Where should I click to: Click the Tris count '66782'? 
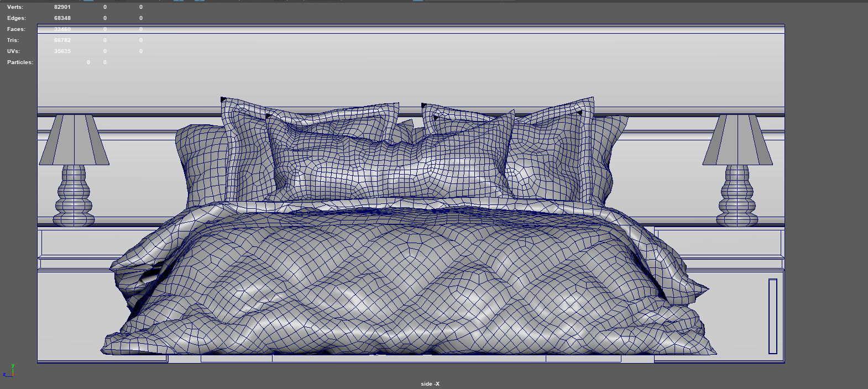pyautogui.click(x=62, y=40)
